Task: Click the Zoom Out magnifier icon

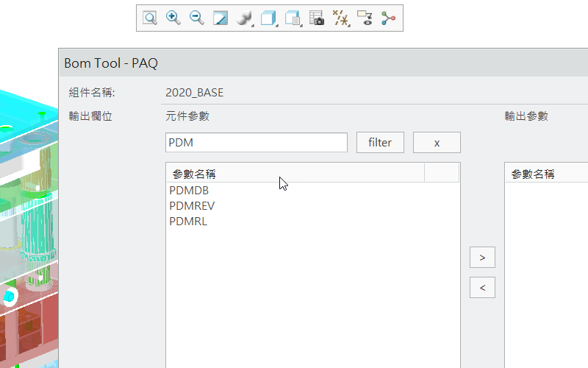Action: tap(197, 18)
